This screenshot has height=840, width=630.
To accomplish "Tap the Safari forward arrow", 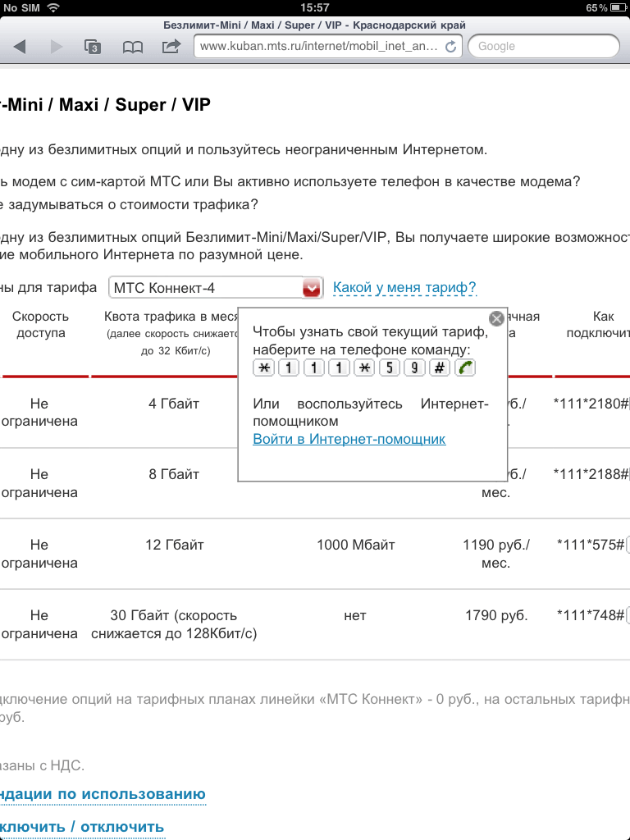I will 57,47.
